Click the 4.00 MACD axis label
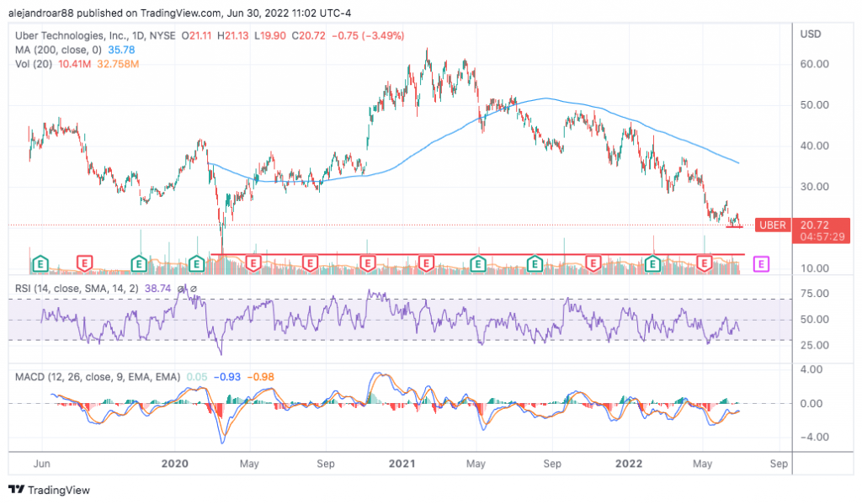 tap(811, 369)
